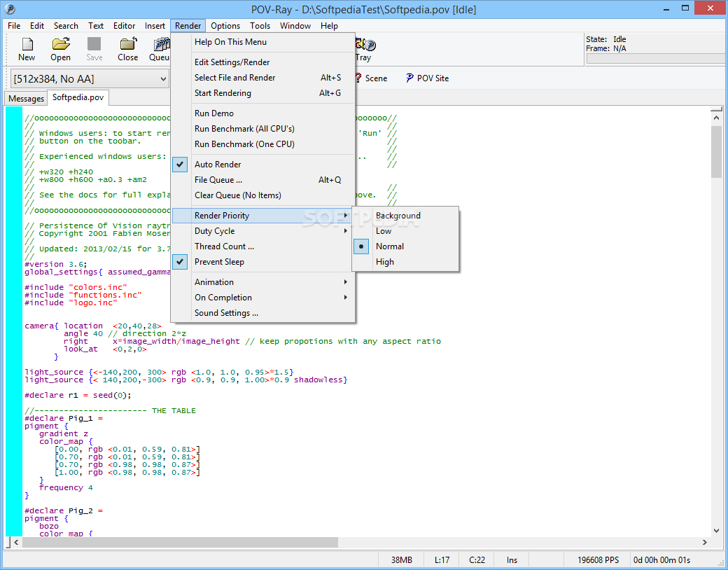Click the editor scroll up arrow
728x570 pixels.
click(716, 118)
